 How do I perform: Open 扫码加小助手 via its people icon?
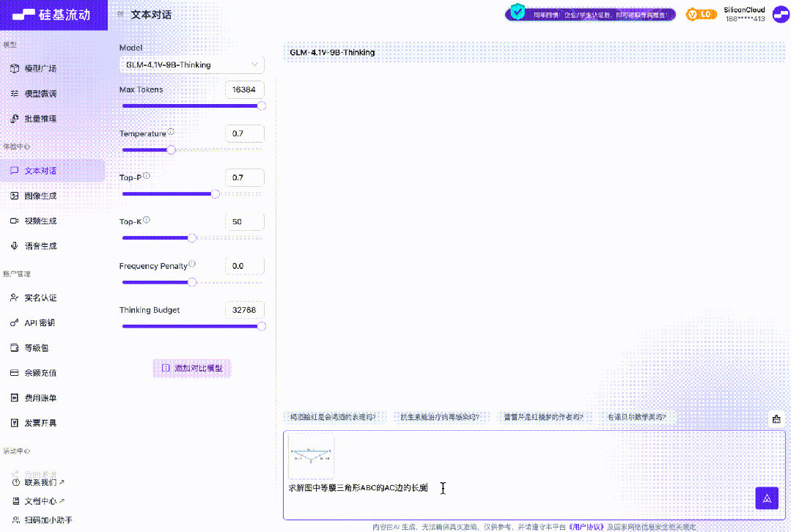(x=16, y=520)
